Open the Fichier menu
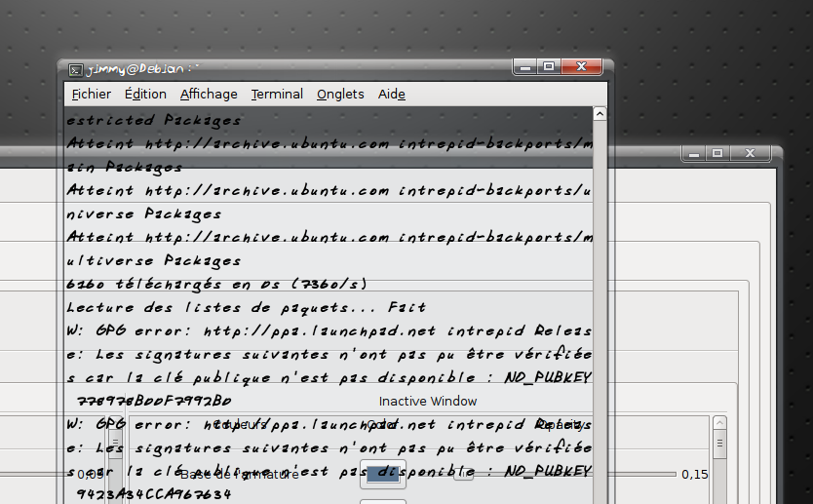Image resolution: width=813 pixels, height=504 pixels. [92, 95]
